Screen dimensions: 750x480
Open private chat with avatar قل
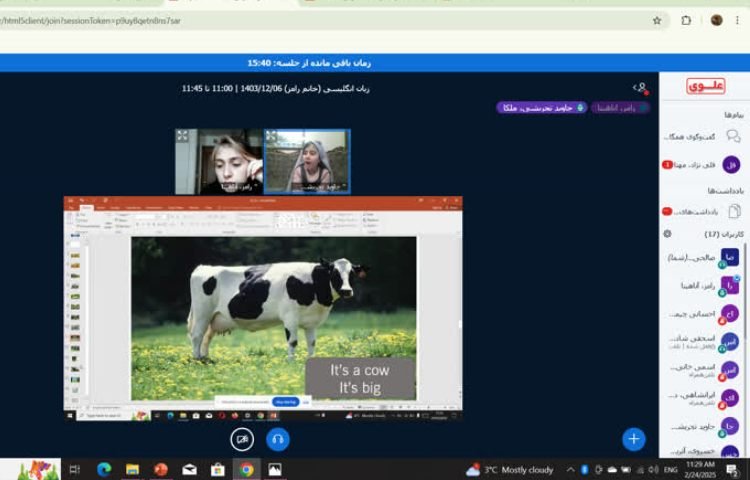[x=702, y=165]
